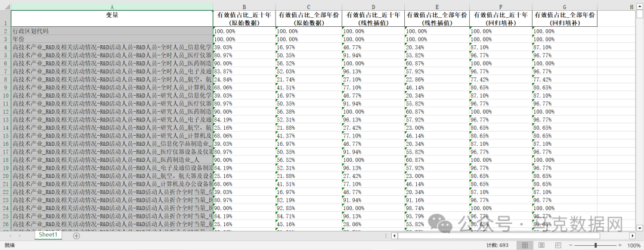644x250 pixels.
Task: Click header cell 有效值占比_近十年(原始数据)
Action: 244,18
